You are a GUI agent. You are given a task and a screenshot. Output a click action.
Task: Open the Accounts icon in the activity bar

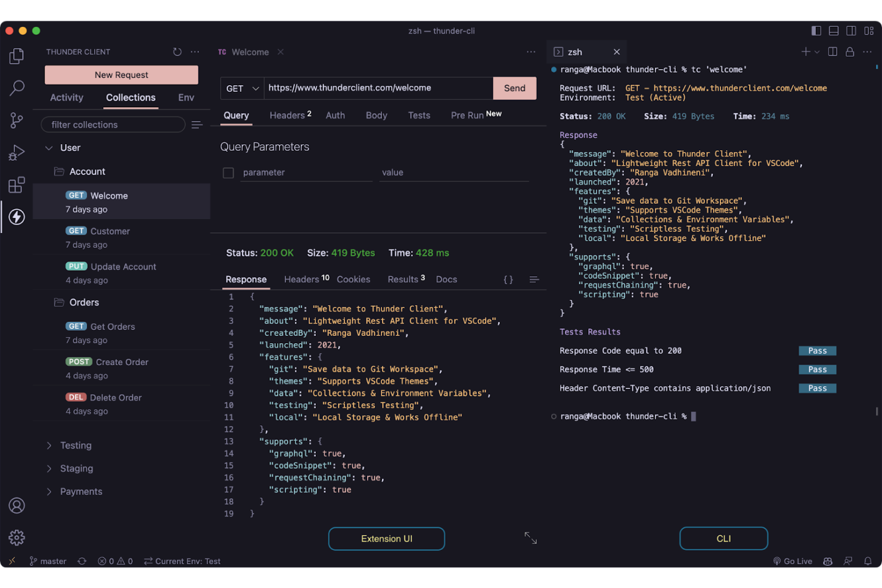tap(17, 506)
